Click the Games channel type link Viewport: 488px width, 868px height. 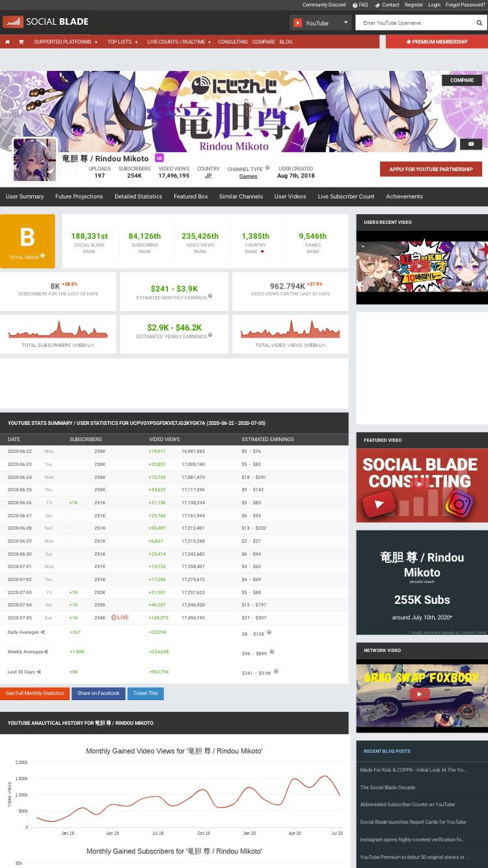(x=248, y=176)
